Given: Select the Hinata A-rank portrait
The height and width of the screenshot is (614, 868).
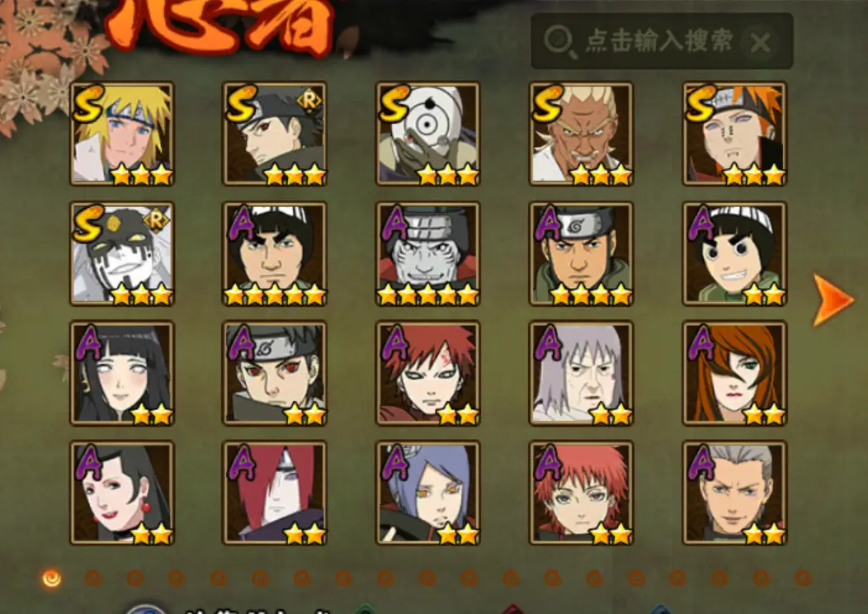Looking at the screenshot, I should coord(122,373).
